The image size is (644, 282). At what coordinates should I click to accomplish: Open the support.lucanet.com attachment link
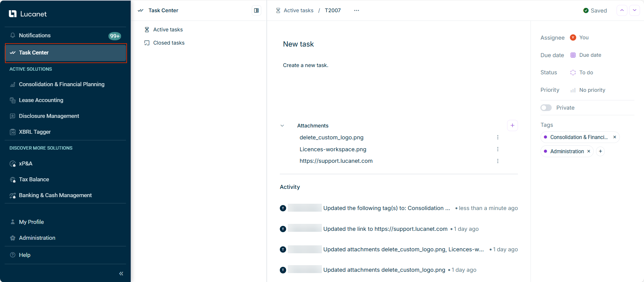tap(336, 161)
